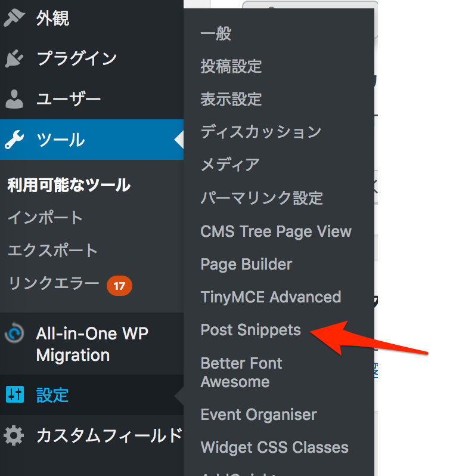Open Widget CSS Classes settings

click(274, 447)
